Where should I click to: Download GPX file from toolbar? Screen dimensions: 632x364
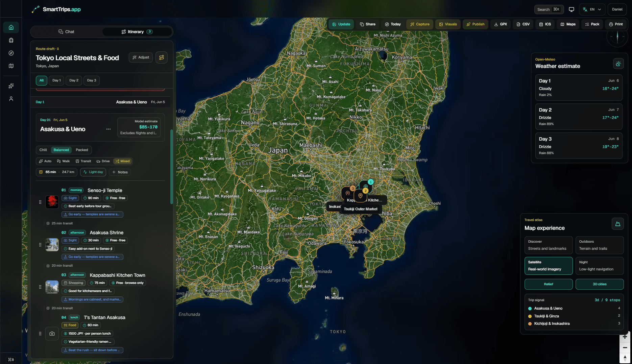click(x=501, y=24)
